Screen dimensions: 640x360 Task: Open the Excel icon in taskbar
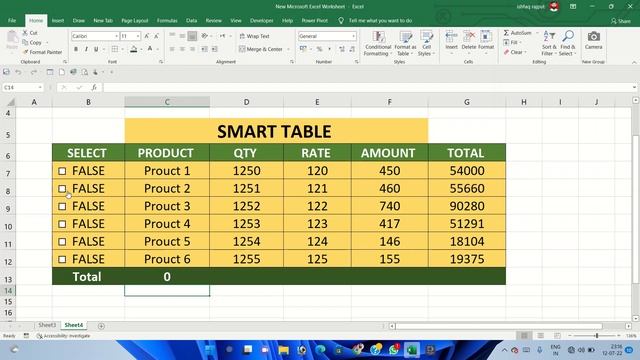[x=412, y=350]
